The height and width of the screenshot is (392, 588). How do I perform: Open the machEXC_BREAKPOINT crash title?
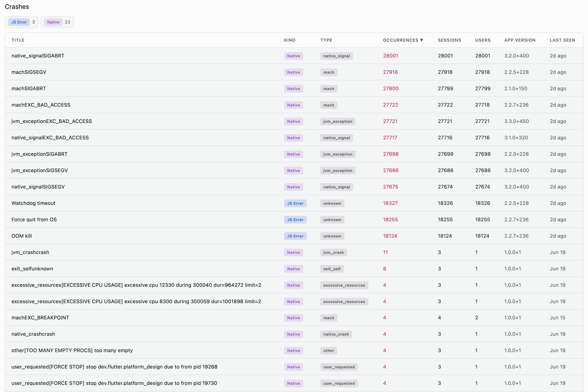point(40,317)
